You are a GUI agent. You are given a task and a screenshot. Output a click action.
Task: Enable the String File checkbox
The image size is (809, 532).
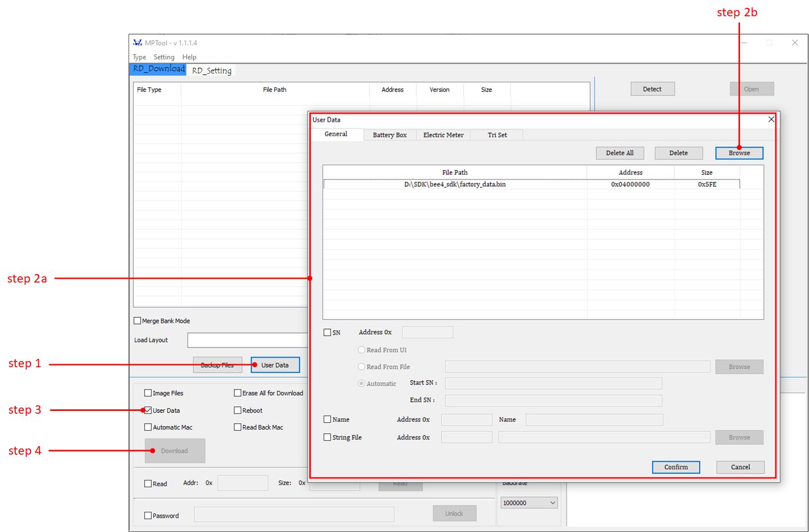click(327, 437)
